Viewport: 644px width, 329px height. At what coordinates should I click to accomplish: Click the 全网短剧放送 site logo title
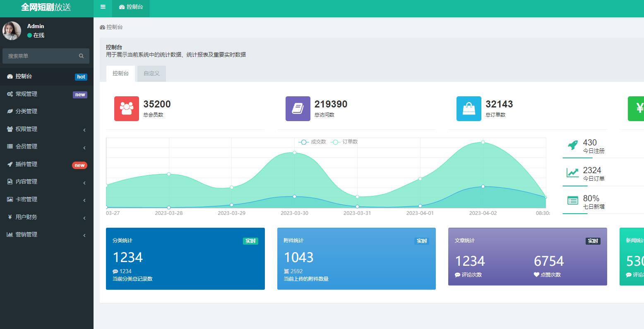46,7
